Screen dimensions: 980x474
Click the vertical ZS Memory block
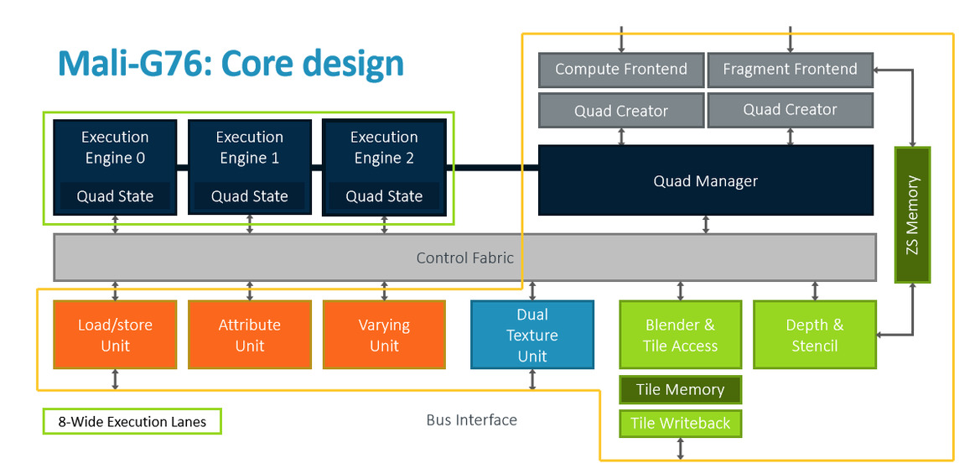click(912, 215)
